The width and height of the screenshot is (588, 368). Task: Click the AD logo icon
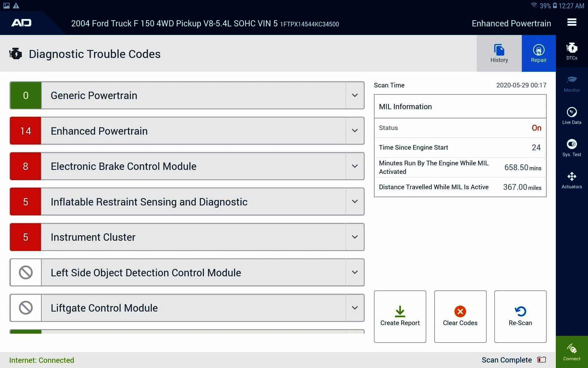(x=21, y=23)
